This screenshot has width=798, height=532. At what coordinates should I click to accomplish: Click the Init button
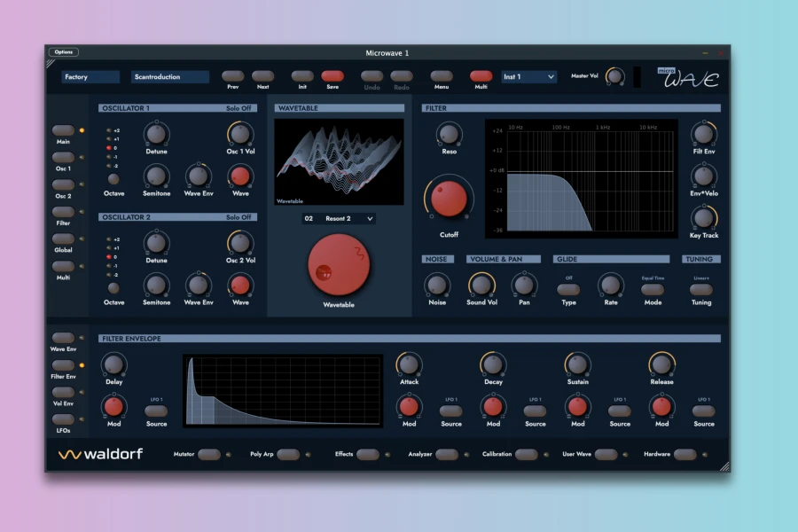302,76
